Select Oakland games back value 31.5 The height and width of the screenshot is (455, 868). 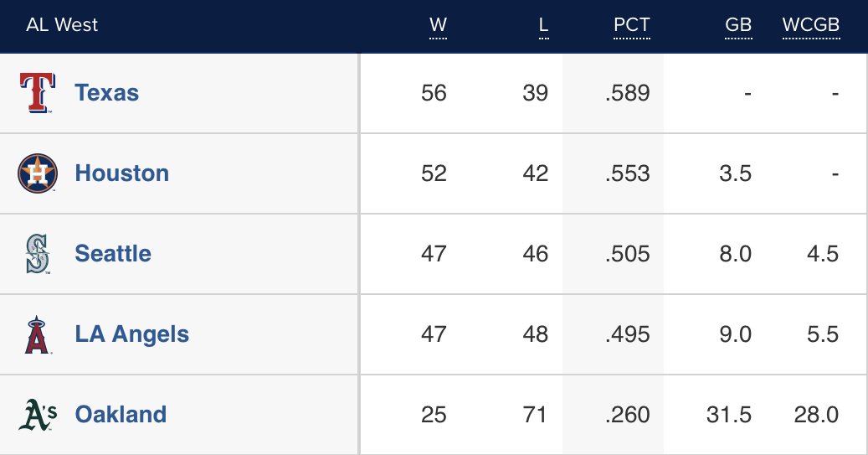click(x=728, y=415)
